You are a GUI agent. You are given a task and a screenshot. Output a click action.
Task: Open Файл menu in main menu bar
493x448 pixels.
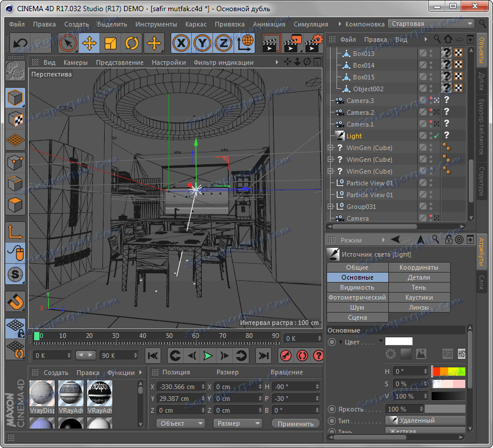pyautogui.click(x=16, y=24)
